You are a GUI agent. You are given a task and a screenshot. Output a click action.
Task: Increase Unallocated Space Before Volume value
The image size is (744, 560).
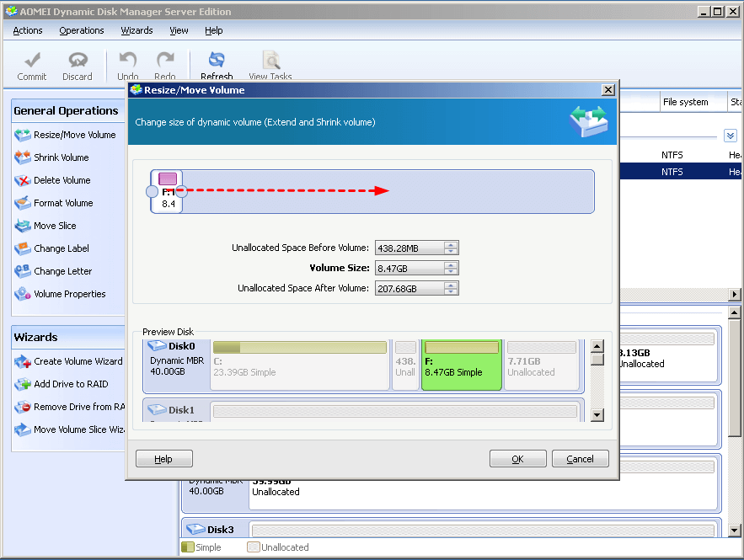click(451, 245)
